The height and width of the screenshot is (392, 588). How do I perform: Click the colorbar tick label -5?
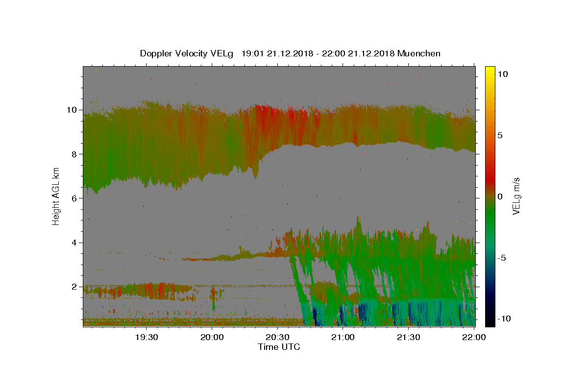pyautogui.click(x=502, y=258)
